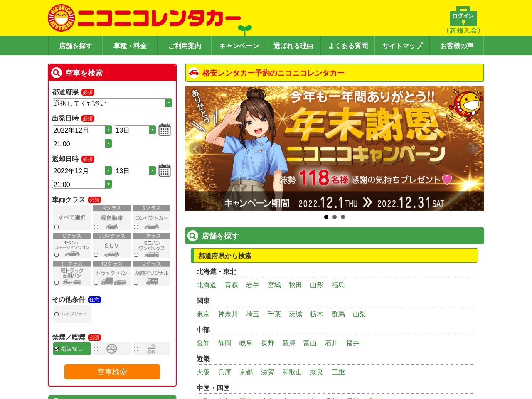
Task: Expand the 都道府県 prefecture dropdown
Action: coord(112,103)
